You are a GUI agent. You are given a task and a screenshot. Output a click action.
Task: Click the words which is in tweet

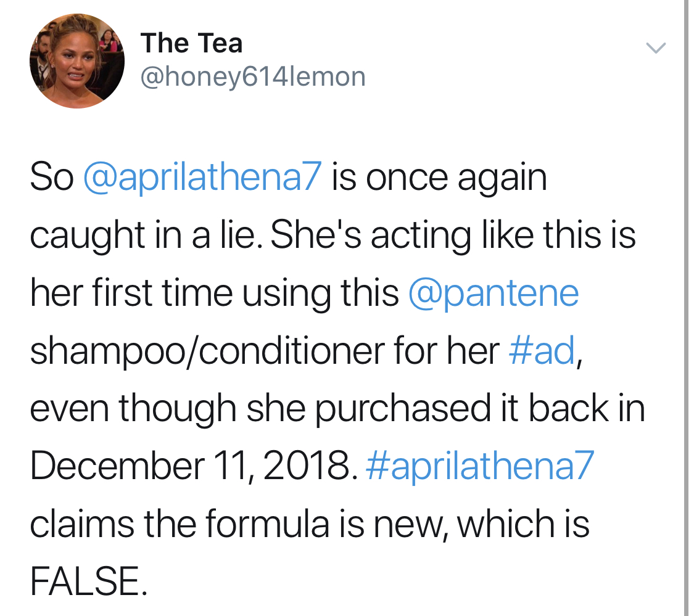point(523,524)
